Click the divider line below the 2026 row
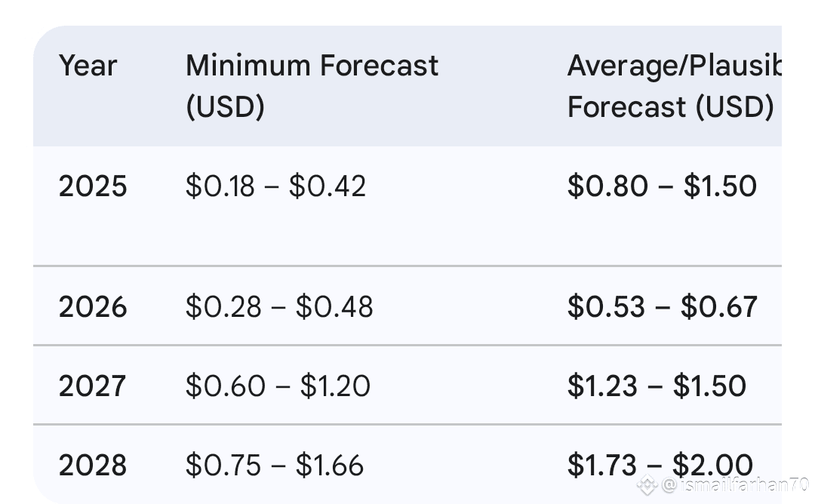 407,345
